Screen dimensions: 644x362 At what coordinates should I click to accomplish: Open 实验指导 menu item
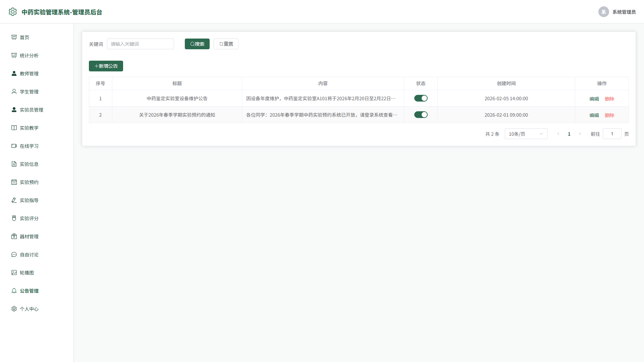(37, 200)
